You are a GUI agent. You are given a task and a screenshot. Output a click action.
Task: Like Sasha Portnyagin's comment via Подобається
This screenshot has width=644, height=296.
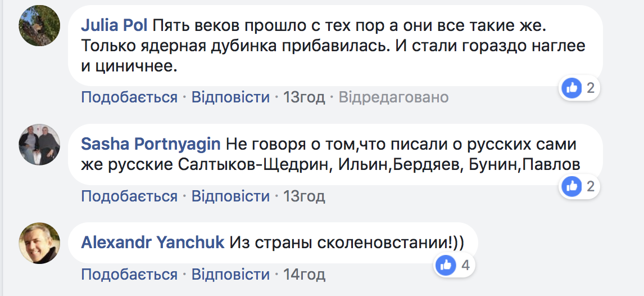pyautogui.click(x=129, y=196)
